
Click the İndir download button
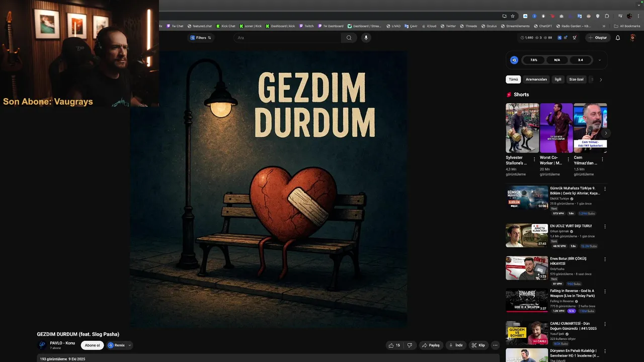coord(456,345)
